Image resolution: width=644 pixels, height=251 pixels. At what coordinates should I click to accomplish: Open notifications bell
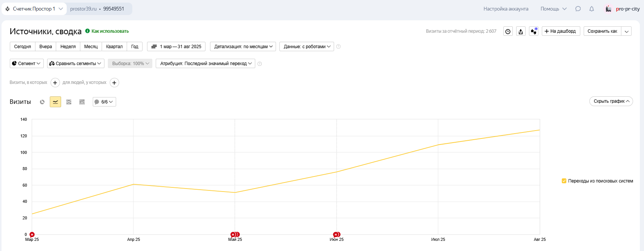(592, 9)
